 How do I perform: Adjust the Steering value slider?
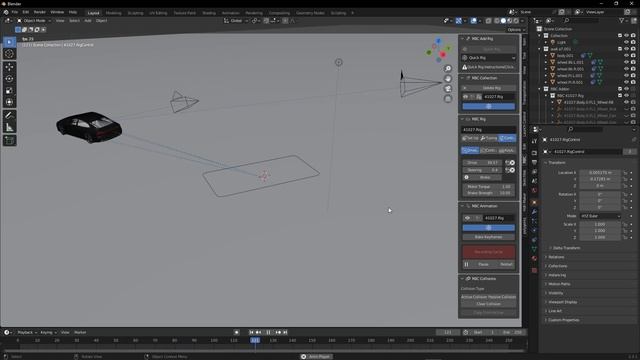(x=482, y=170)
